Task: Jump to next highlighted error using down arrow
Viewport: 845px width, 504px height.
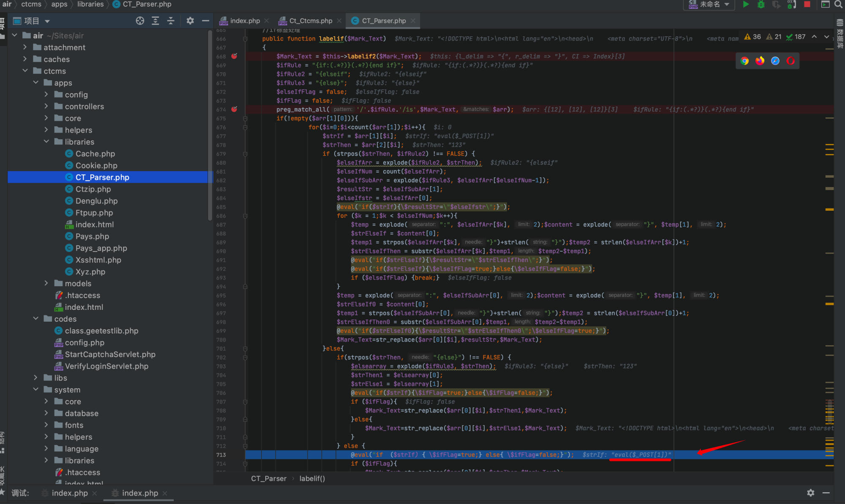Action: [826, 37]
